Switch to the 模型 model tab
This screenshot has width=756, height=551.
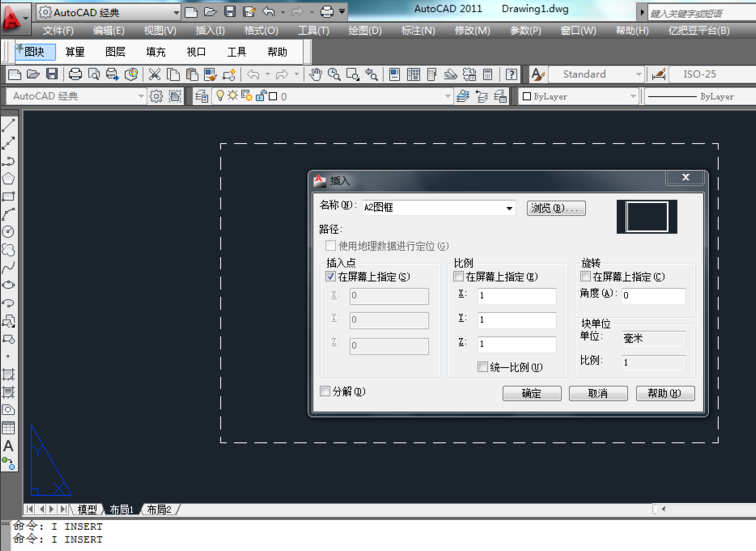click(87, 510)
